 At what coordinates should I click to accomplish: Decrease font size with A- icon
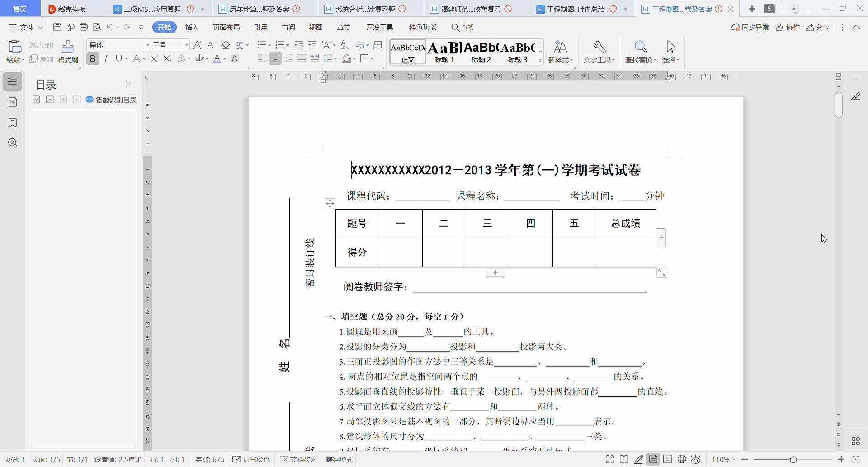(x=211, y=45)
